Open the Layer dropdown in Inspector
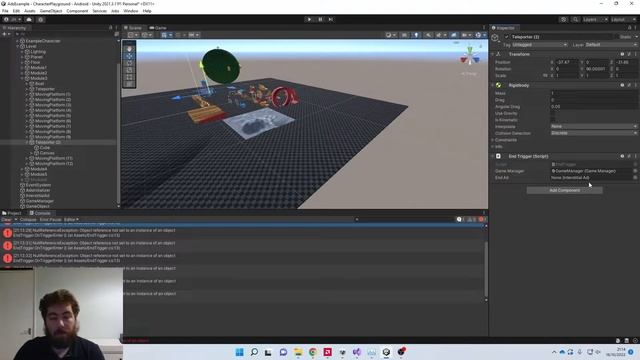Image resolution: width=640 pixels, height=360 pixels. click(x=611, y=44)
